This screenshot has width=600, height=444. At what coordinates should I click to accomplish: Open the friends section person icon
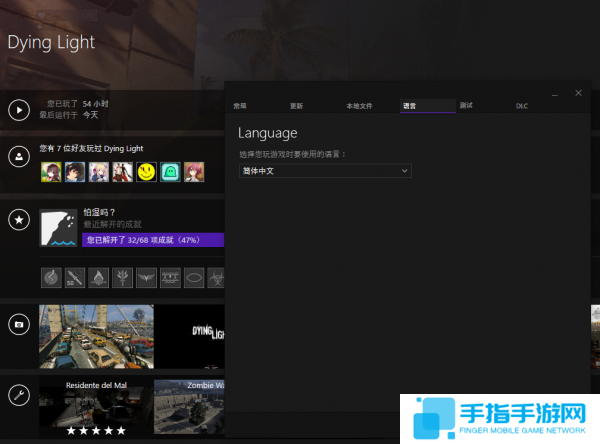[18, 158]
